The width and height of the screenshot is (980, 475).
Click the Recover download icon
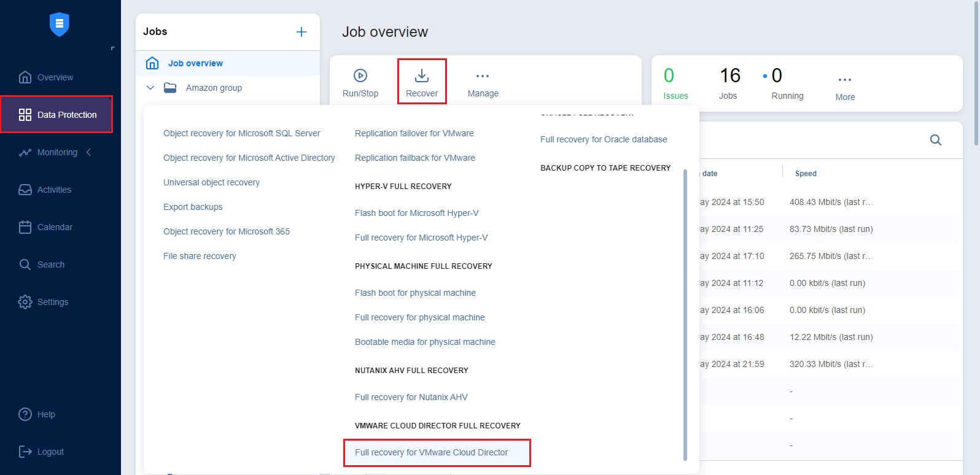422,75
